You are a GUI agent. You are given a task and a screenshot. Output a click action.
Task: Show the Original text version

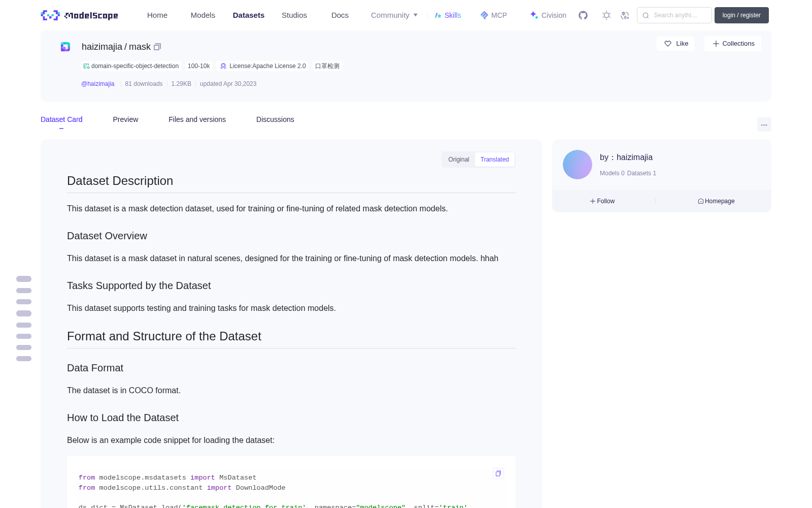pyautogui.click(x=459, y=160)
